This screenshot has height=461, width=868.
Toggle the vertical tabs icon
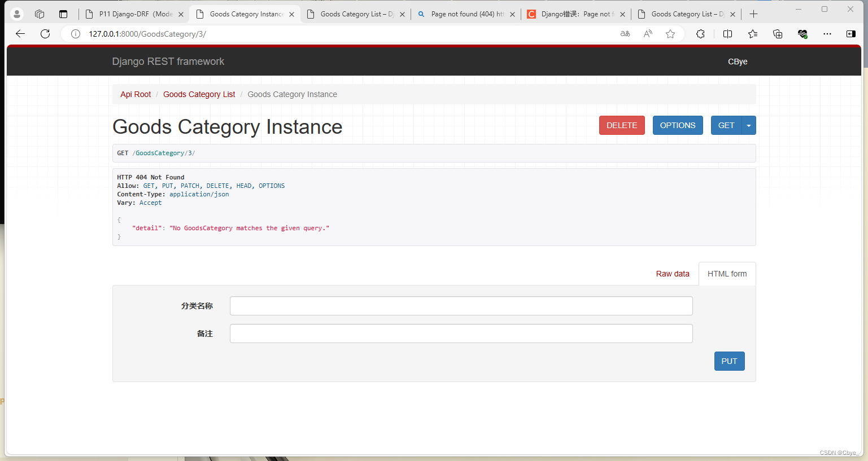[63, 14]
